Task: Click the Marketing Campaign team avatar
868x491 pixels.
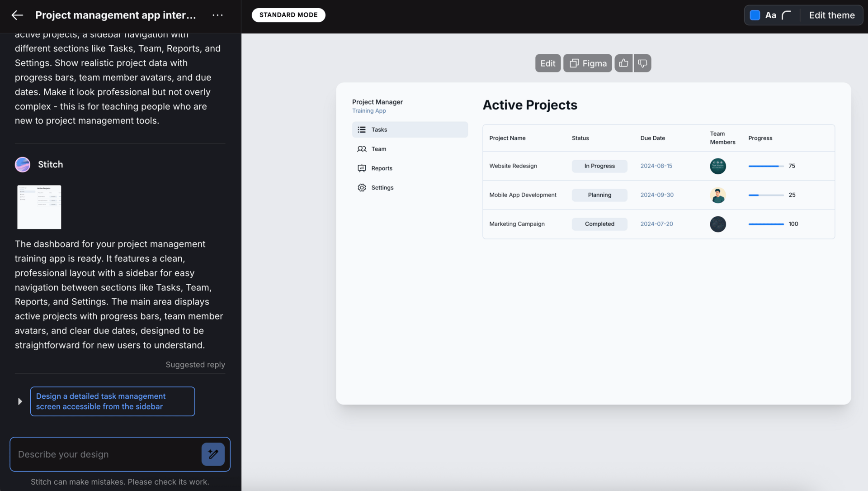Action: pos(718,224)
